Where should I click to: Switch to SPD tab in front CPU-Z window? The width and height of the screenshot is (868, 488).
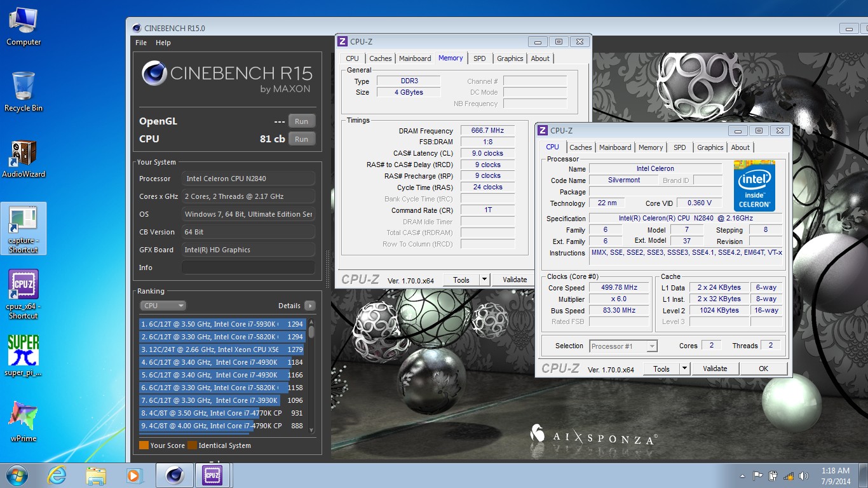coord(680,147)
